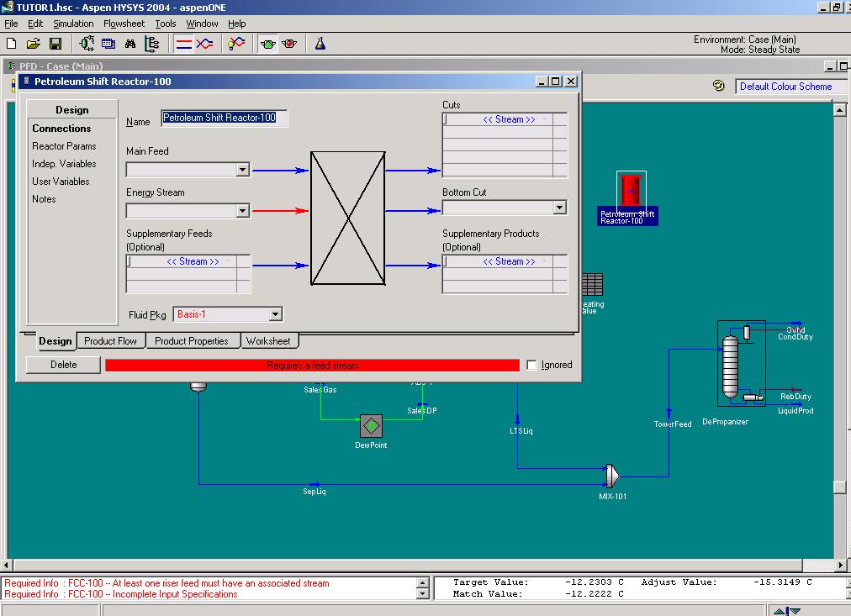Select the Reactor Params page
851x616 pixels.
coord(64,146)
